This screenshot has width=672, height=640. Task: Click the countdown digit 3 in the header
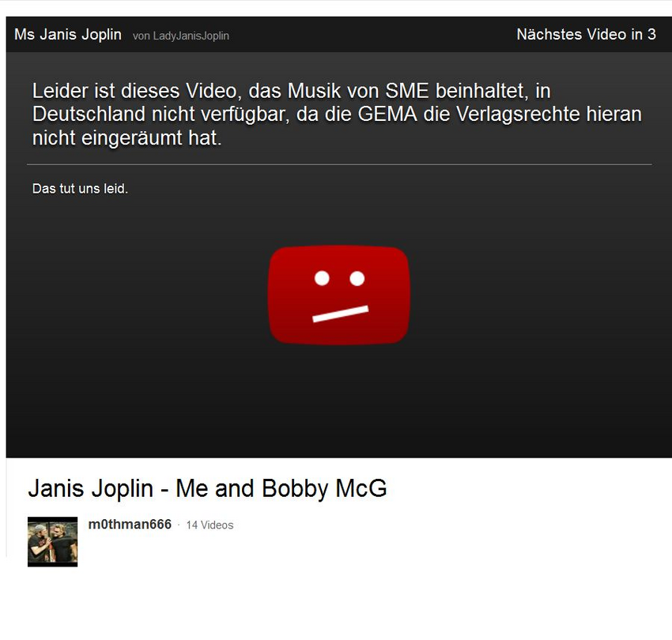click(651, 34)
